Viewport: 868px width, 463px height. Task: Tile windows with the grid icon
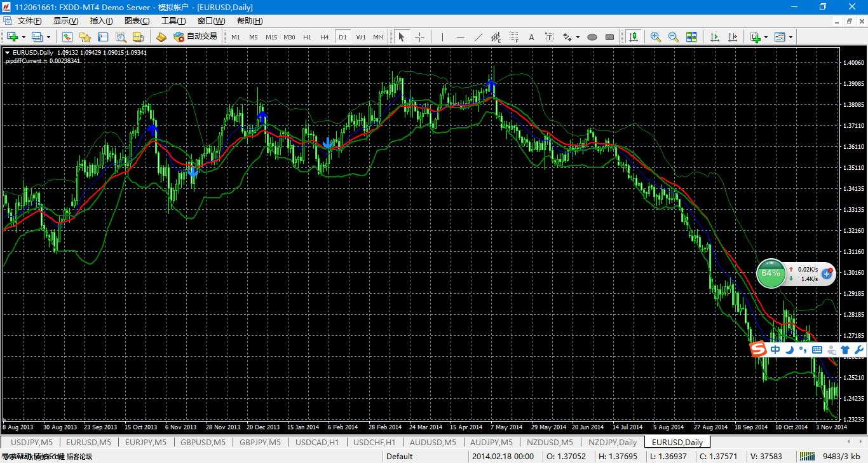691,37
